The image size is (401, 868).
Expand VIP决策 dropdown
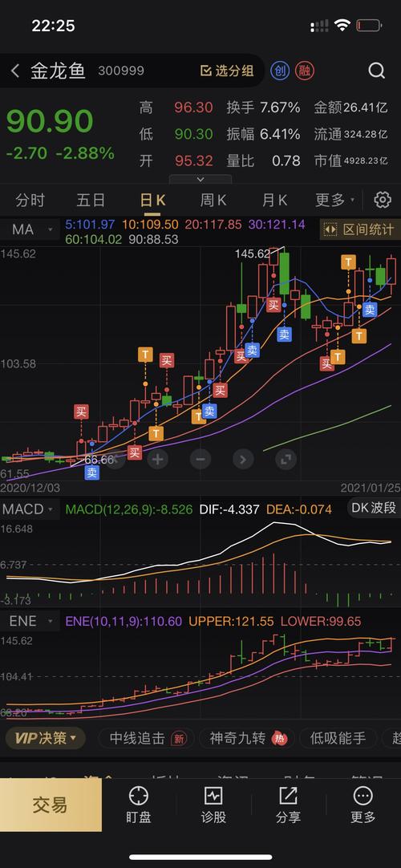46,738
